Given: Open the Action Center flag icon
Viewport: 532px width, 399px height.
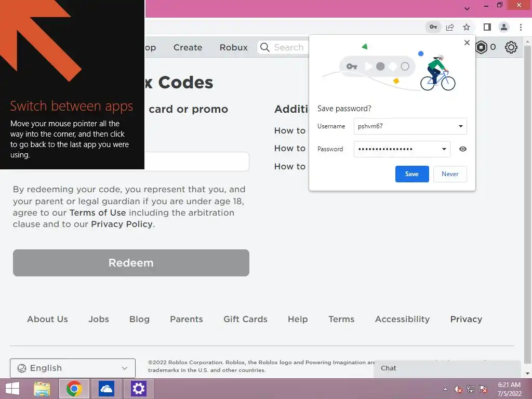Looking at the screenshot, I should 483,389.
